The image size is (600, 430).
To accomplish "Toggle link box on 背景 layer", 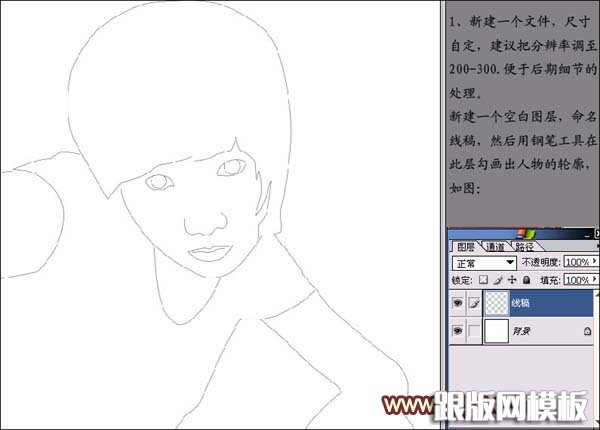I will (x=475, y=331).
